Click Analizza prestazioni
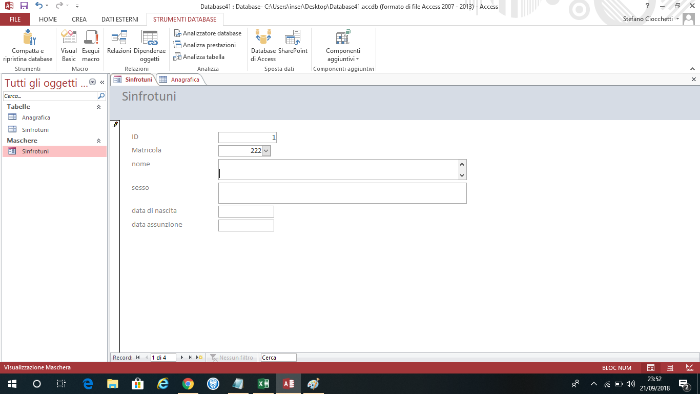 [204, 45]
